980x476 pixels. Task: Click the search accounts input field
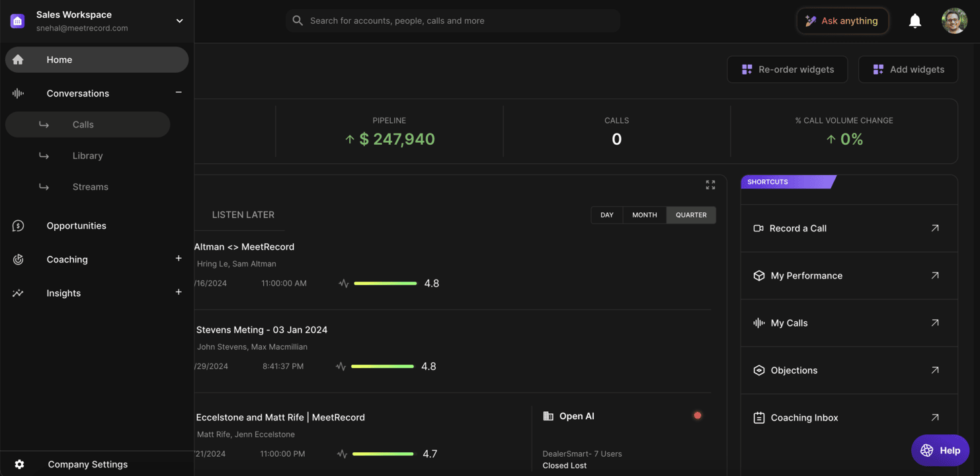[453, 21]
